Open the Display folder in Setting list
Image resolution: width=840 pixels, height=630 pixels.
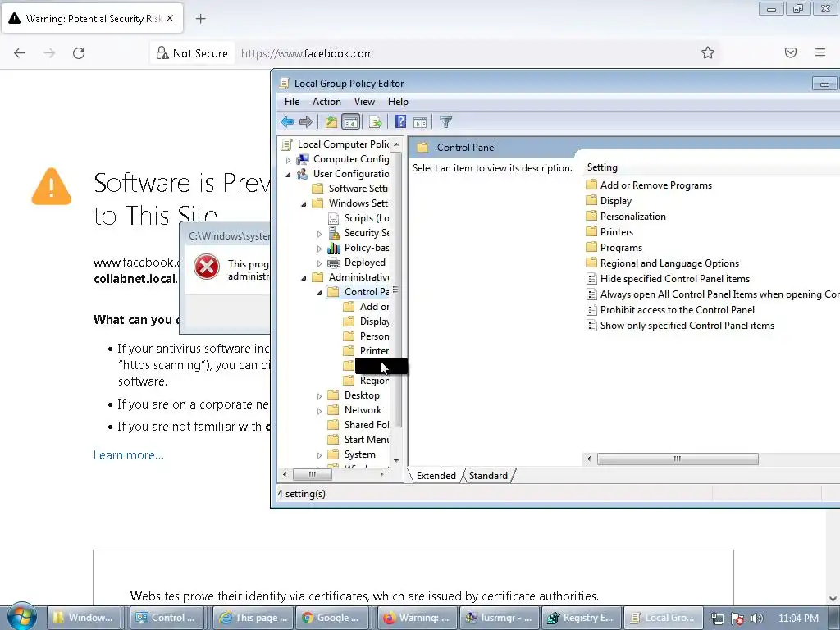pos(608,200)
